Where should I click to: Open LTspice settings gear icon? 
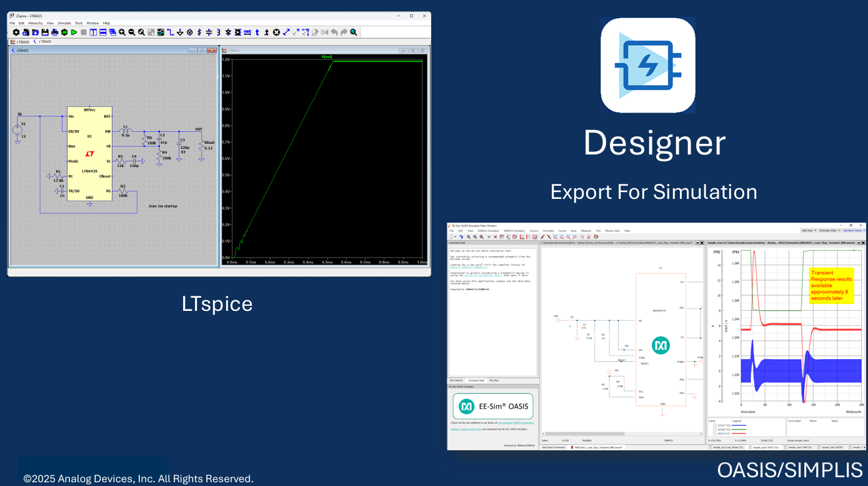pyautogui.click(x=16, y=32)
